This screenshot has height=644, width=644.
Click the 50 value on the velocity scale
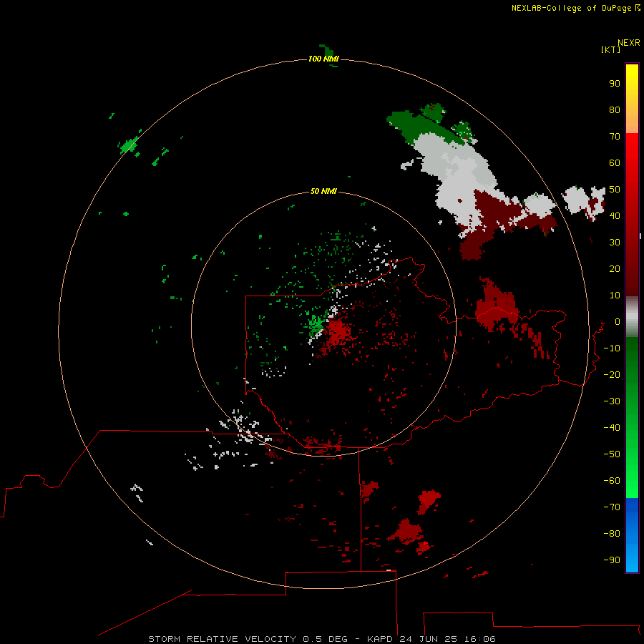click(x=615, y=190)
